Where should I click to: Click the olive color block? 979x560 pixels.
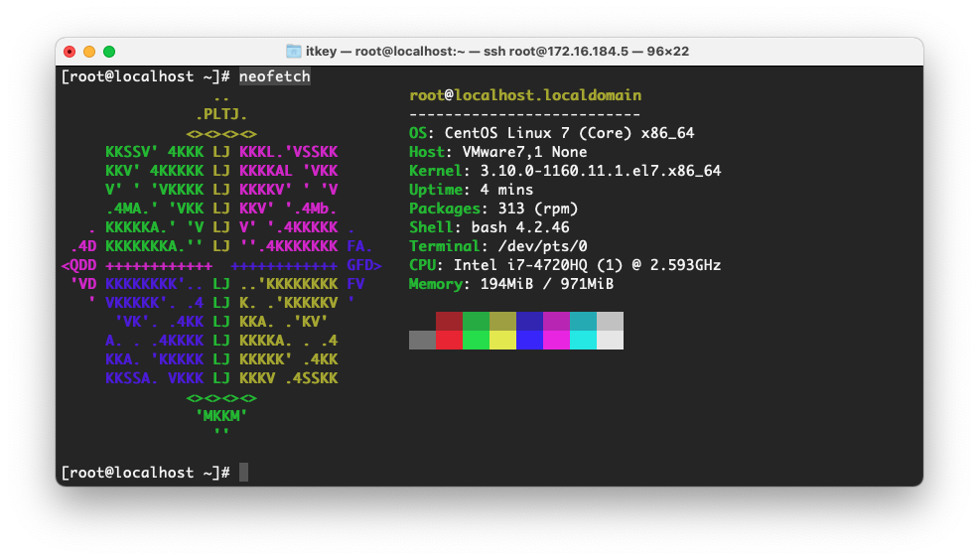click(x=502, y=321)
